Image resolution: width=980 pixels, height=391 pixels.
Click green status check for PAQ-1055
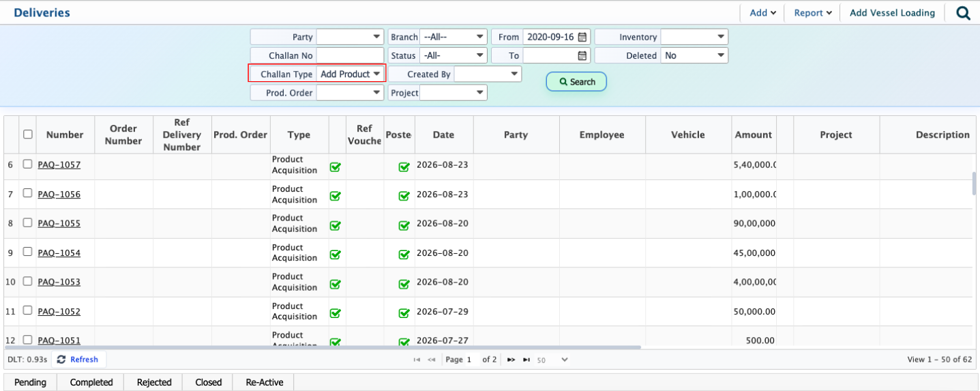point(336,225)
